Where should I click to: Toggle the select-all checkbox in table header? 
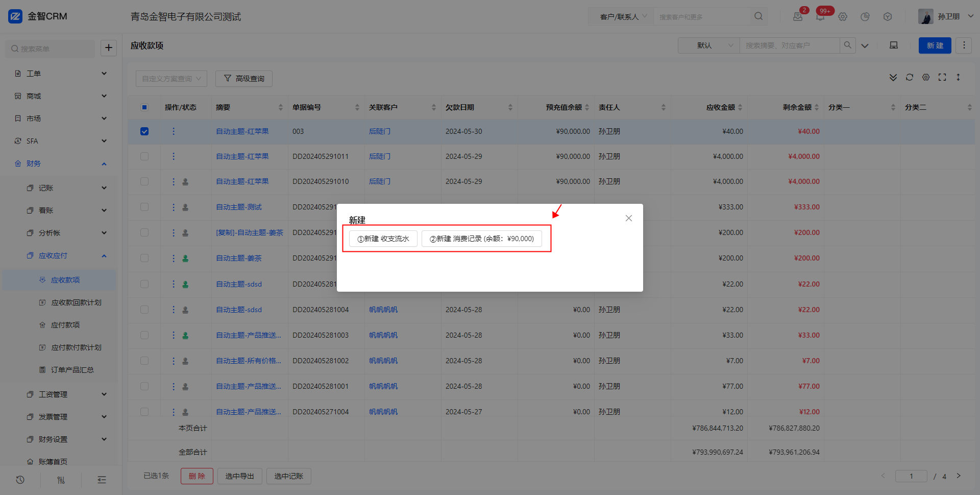(144, 107)
